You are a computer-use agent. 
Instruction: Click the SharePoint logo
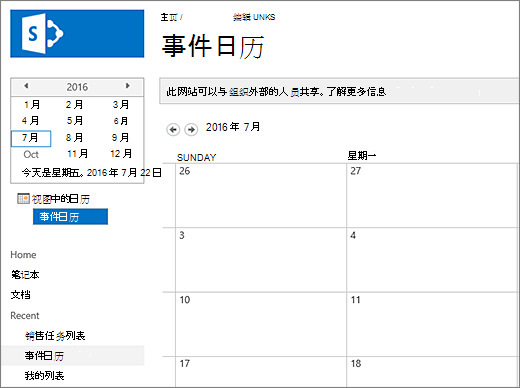(x=77, y=34)
